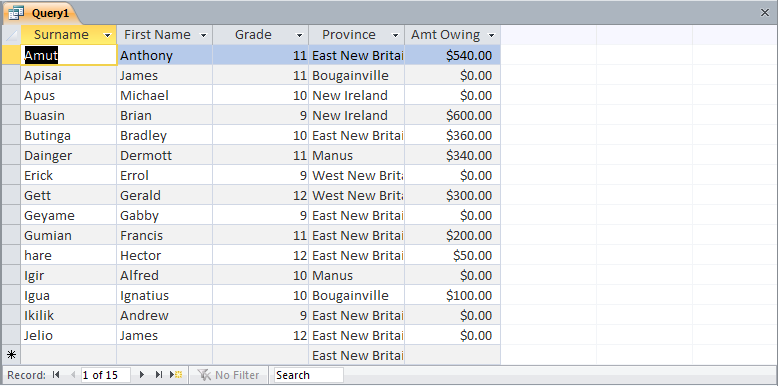This screenshot has height=386, width=778.
Task: Select the row selector for Apisai
Action: 11,75
